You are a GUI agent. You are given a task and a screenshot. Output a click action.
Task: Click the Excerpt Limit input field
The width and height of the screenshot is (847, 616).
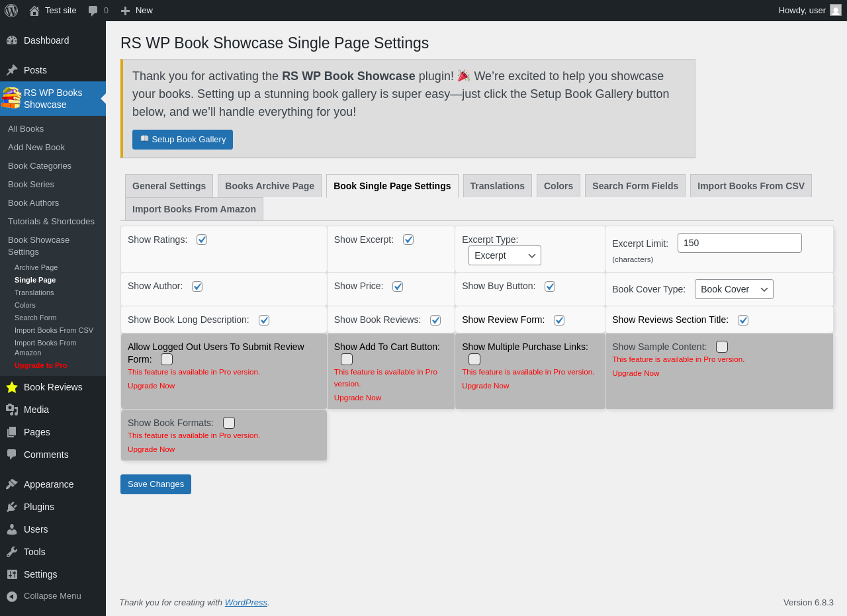pos(740,243)
